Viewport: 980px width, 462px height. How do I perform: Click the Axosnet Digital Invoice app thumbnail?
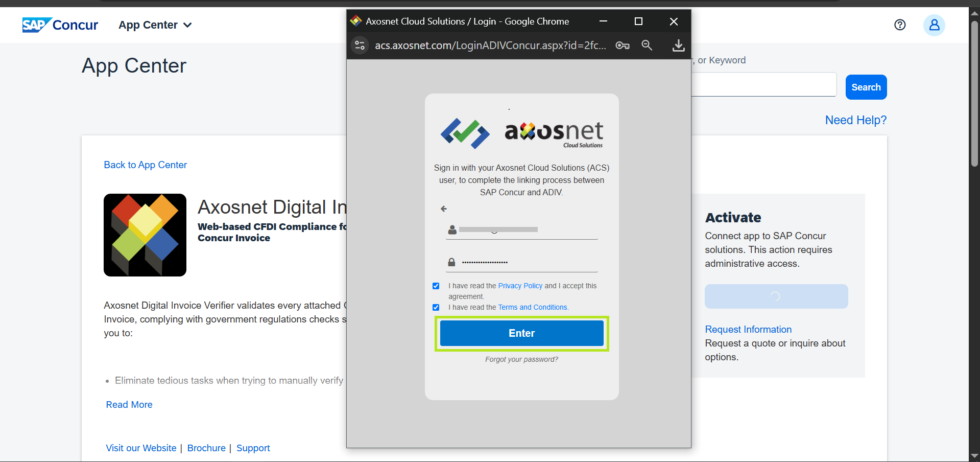pos(145,235)
